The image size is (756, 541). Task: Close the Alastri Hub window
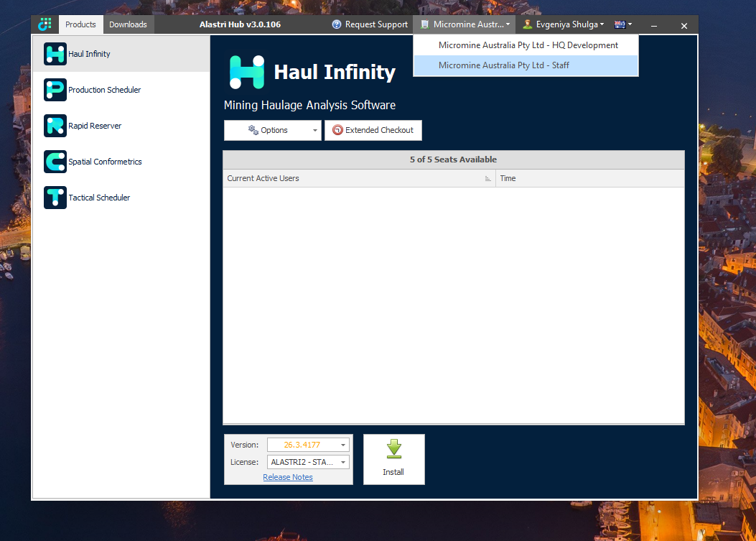click(684, 26)
